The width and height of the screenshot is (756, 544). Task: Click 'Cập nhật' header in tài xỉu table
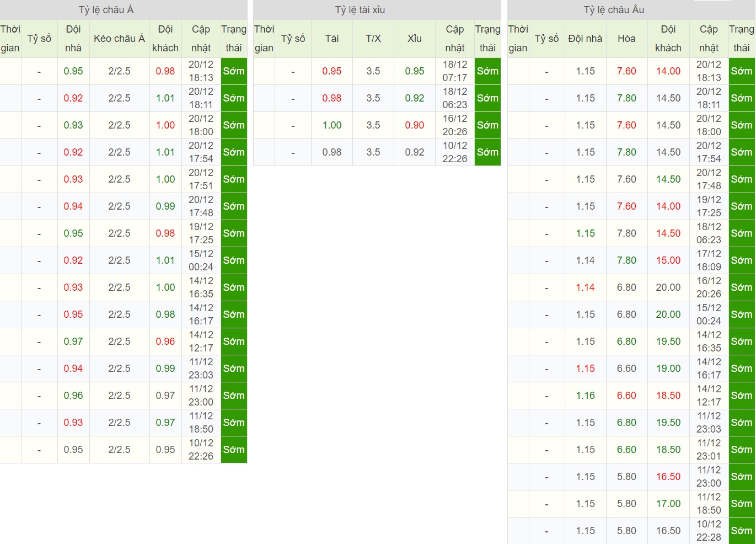click(455, 39)
